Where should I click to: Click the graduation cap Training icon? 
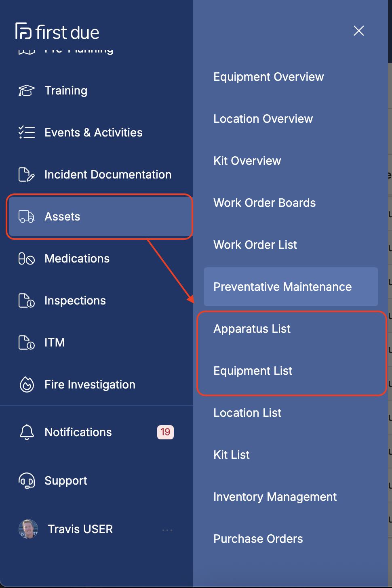[x=27, y=90]
